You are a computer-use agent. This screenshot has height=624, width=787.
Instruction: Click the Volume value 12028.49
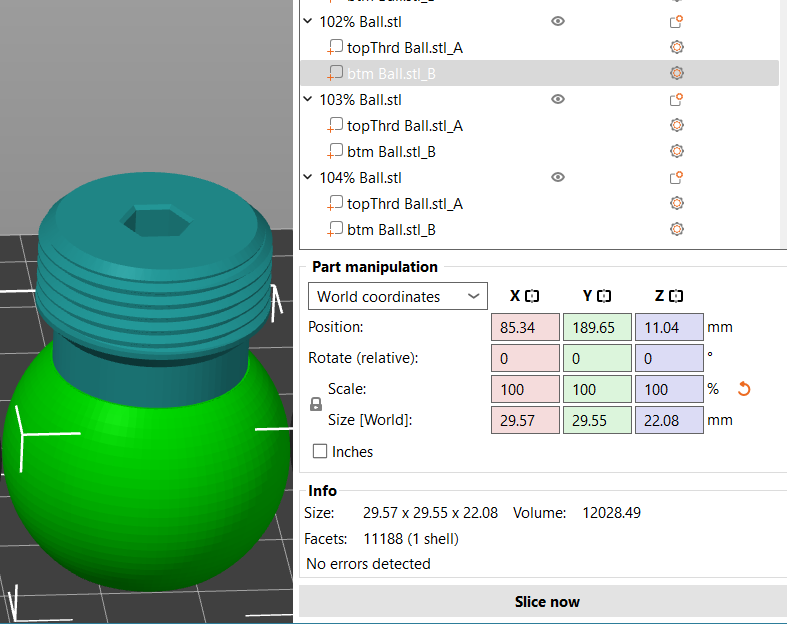[x=611, y=513]
